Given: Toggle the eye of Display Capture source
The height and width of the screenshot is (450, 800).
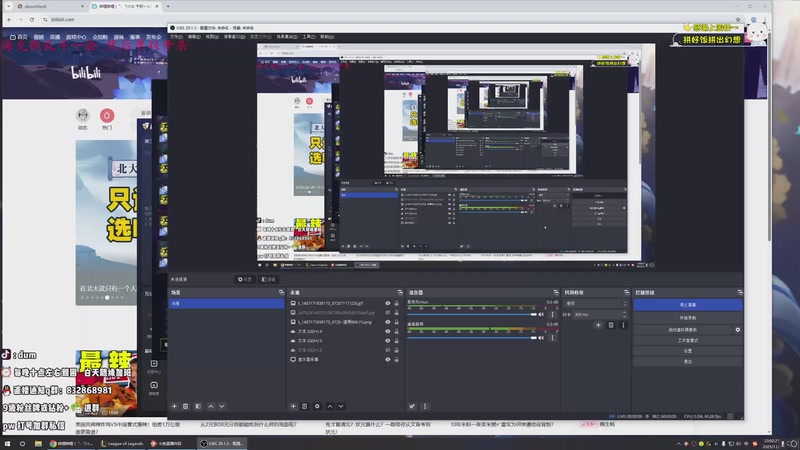Looking at the screenshot, I should pos(387,359).
